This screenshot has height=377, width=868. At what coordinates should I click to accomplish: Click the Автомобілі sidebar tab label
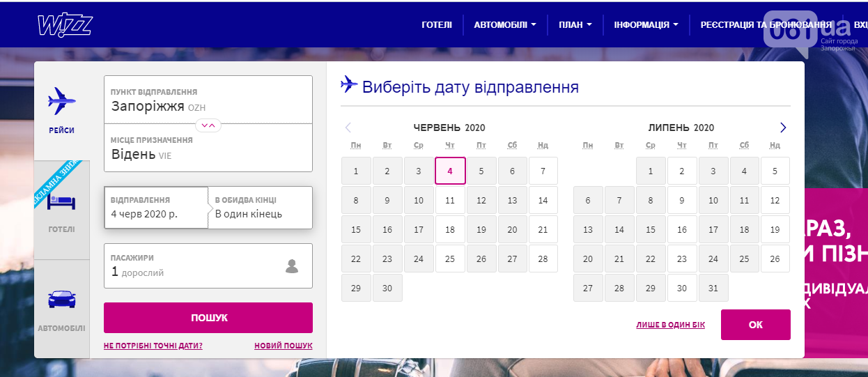(62, 328)
